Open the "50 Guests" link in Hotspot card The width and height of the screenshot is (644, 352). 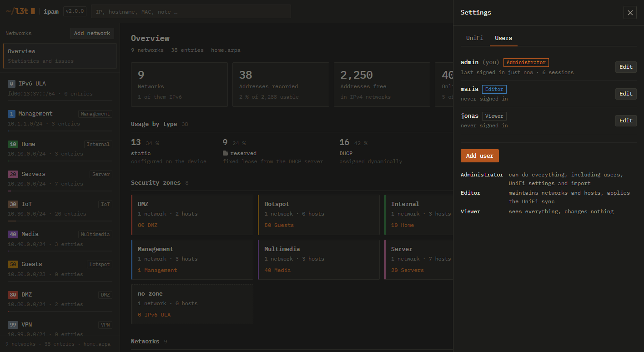point(279,225)
